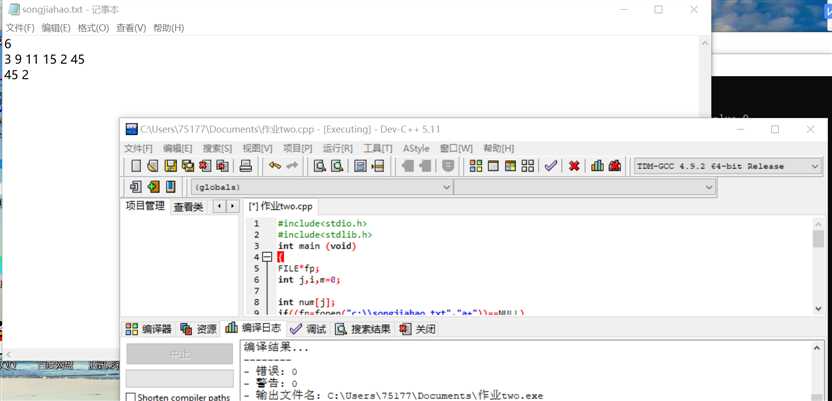Viewport: 832px width, 401px height.
Task: Select the 作业two.cpp editor tab
Action: click(281, 207)
